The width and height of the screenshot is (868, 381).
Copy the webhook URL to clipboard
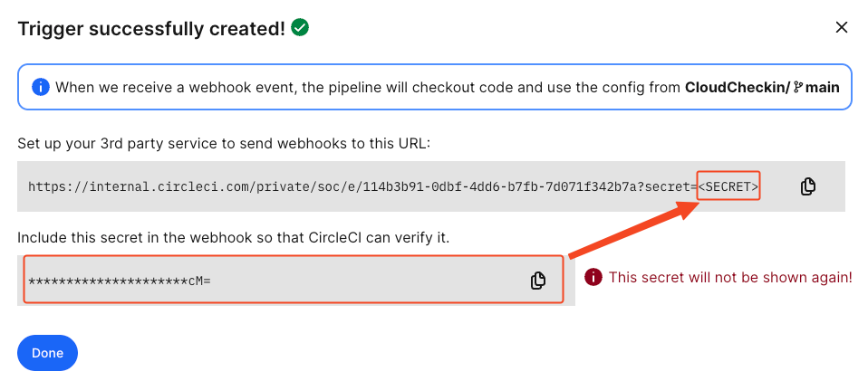(x=808, y=186)
